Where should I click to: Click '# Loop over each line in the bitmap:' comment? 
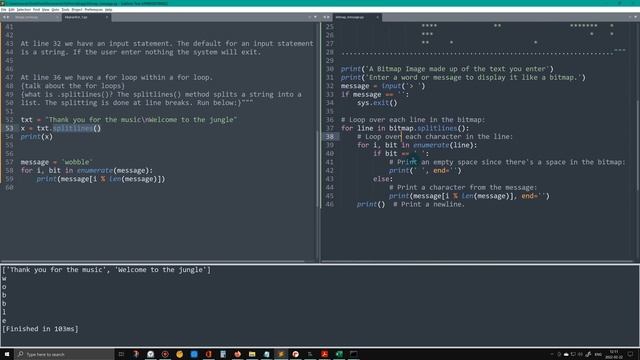(x=413, y=120)
